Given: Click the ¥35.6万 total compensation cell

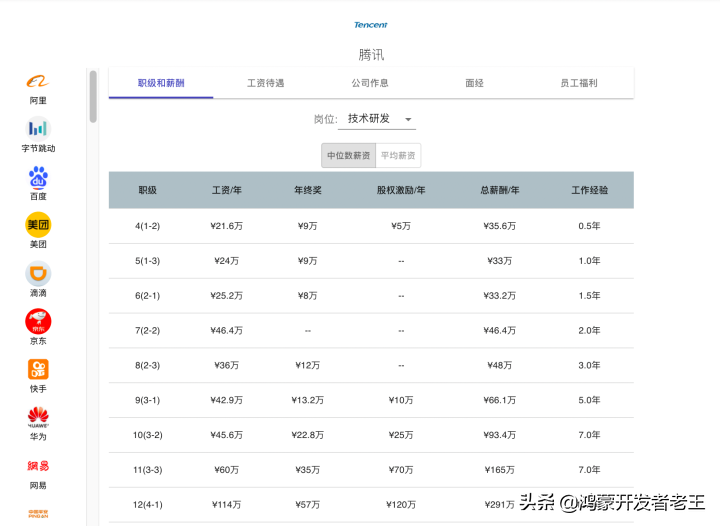Looking at the screenshot, I should [500, 226].
